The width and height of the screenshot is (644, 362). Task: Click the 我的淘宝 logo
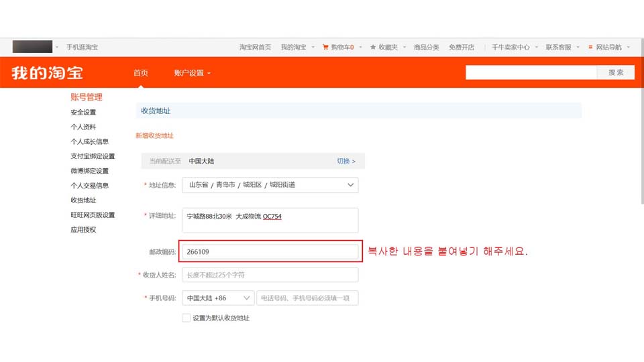(47, 73)
